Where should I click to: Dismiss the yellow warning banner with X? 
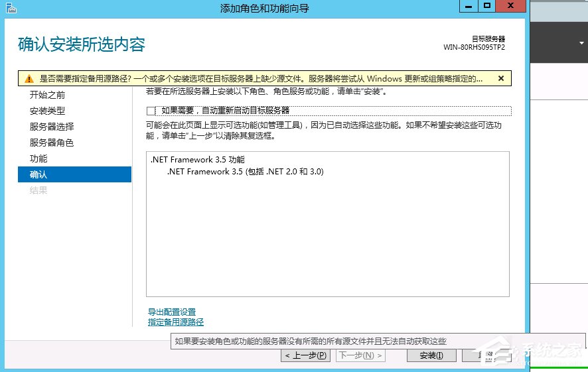[x=500, y=78]
